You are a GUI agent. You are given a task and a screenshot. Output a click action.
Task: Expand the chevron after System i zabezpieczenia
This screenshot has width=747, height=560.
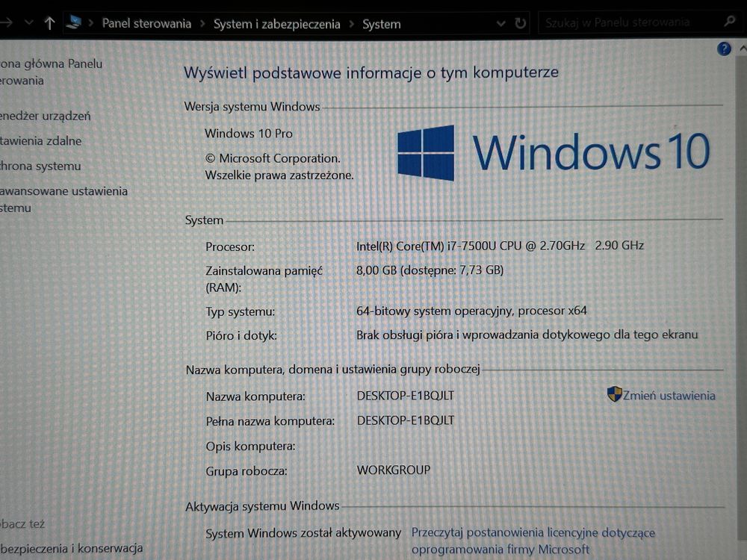(x=352, y=24)
